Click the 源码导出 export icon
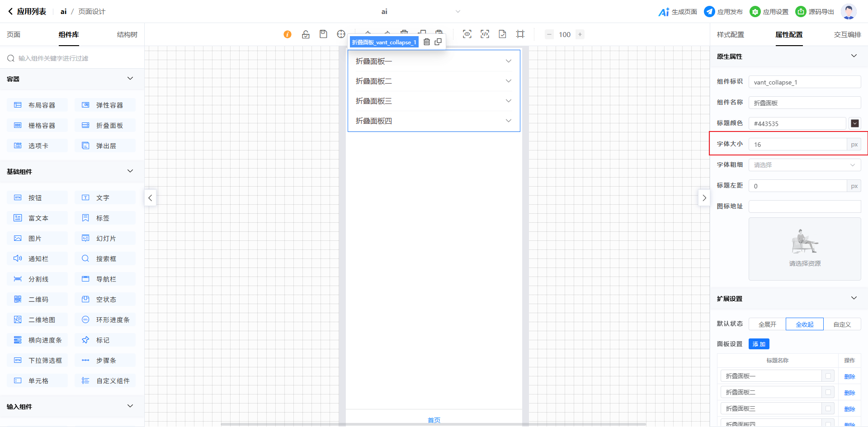Screen dimensions: 868x427 click(801, 12)
